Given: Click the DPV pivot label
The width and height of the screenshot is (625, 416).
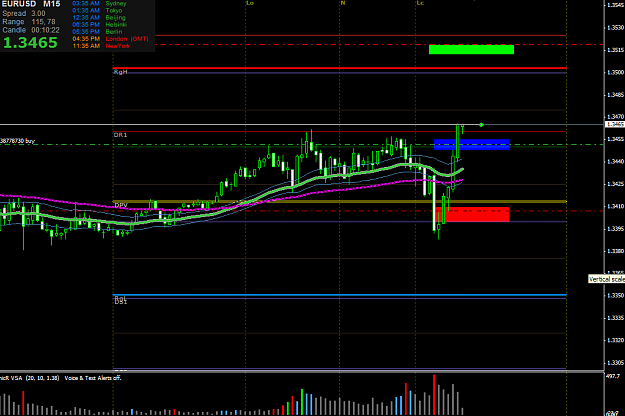Looking at the screenshot, I should 121,205.
